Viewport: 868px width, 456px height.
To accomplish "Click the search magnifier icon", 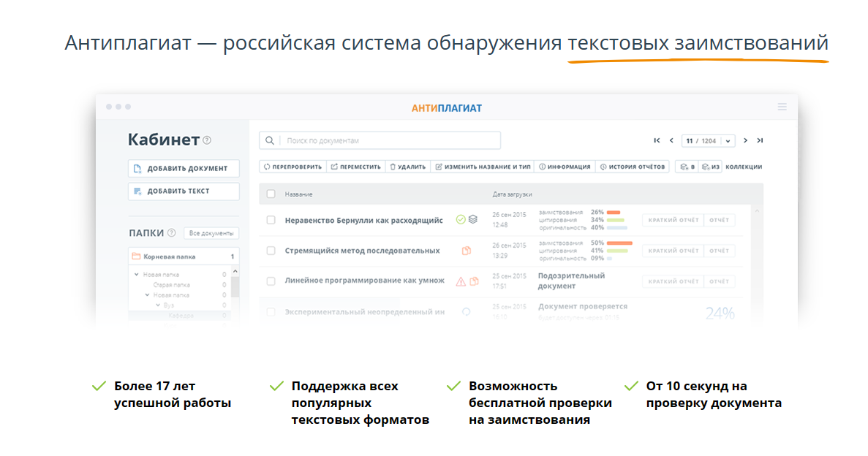I will (270, 140).
